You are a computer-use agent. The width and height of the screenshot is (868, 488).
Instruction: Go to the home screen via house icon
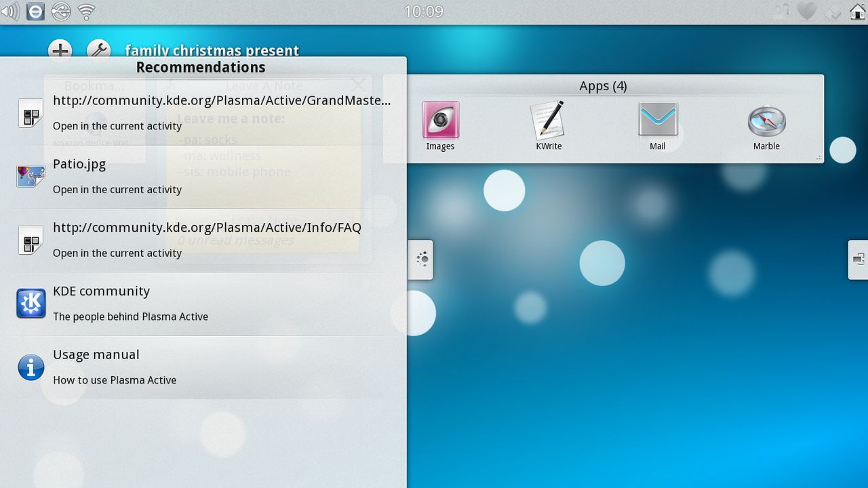pos(858,12)
